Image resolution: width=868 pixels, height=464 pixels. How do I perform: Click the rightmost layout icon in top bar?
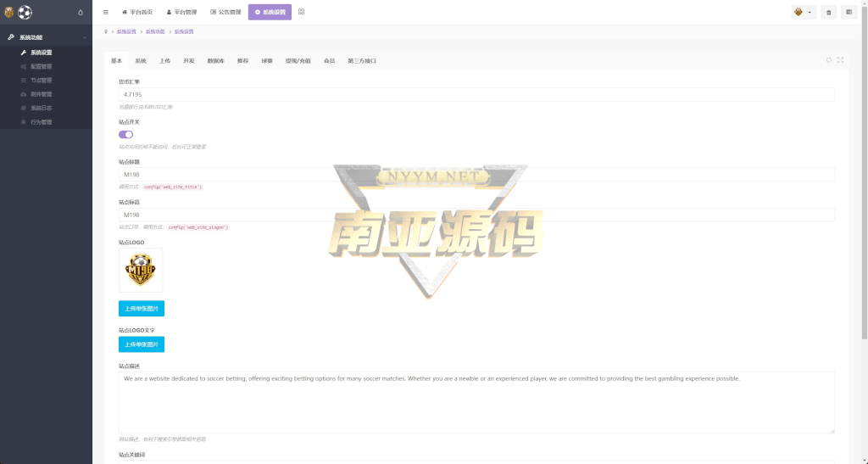coord(849,13)
